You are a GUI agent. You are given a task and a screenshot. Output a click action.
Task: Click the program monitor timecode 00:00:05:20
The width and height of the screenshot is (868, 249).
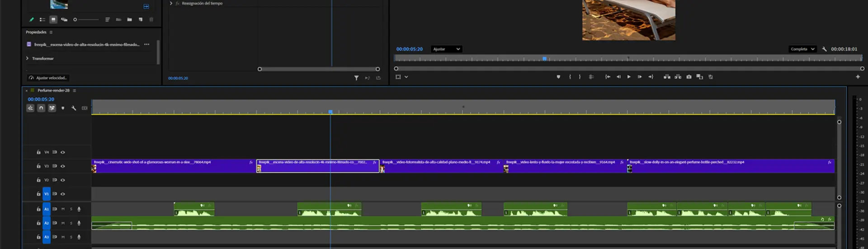click(x=410, y=49)
